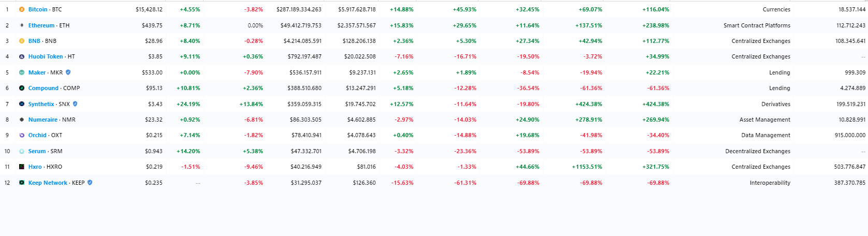Open the Numeraire asset link
The image size is (868, 236).
(43, 120)
